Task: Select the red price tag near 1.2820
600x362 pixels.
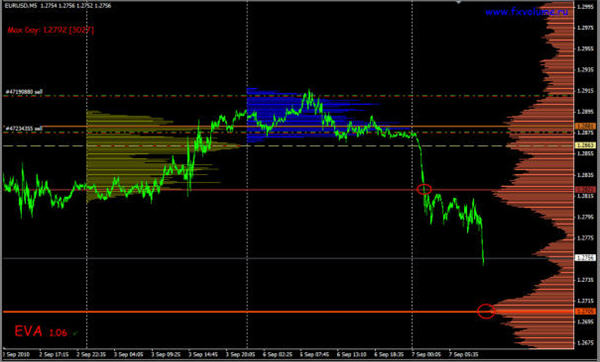Action: click(x=585, y=190)
